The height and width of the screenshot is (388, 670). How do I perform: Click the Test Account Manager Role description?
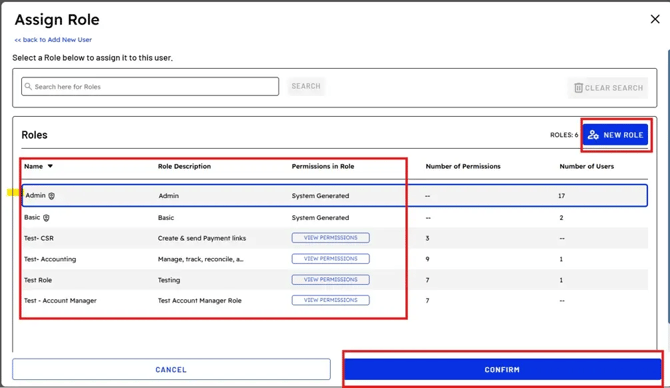200,300
